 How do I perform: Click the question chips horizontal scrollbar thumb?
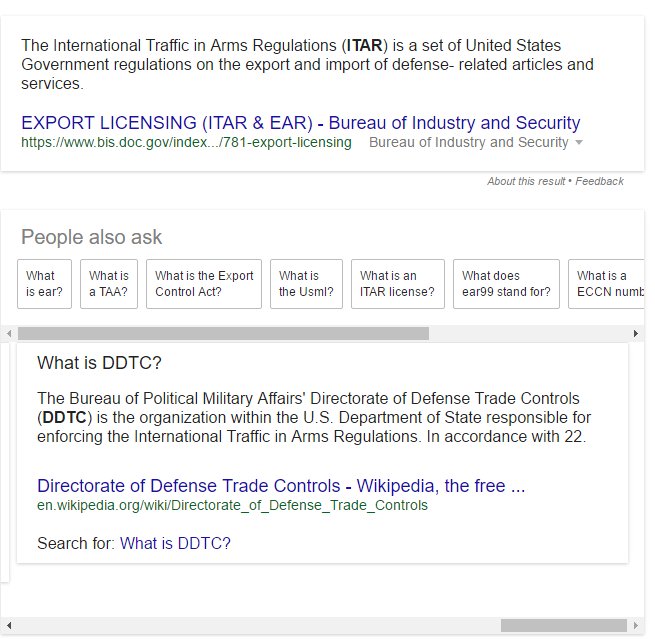(222, 333)
